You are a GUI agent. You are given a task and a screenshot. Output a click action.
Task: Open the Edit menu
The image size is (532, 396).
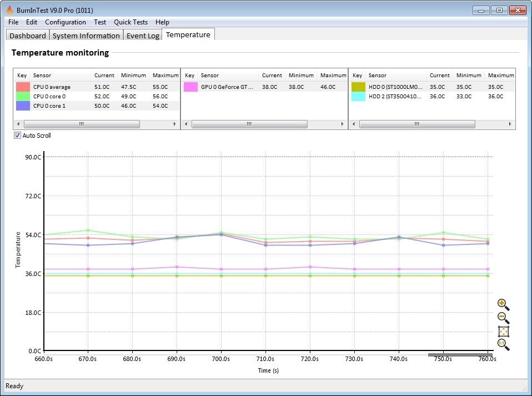point(32,22)
